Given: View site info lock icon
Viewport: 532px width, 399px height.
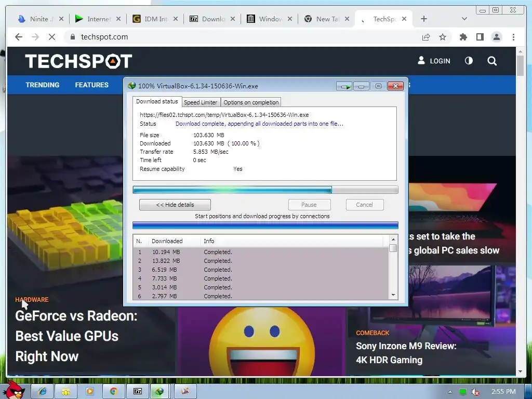Looking at the screenshot, I should tap(72, 37).
